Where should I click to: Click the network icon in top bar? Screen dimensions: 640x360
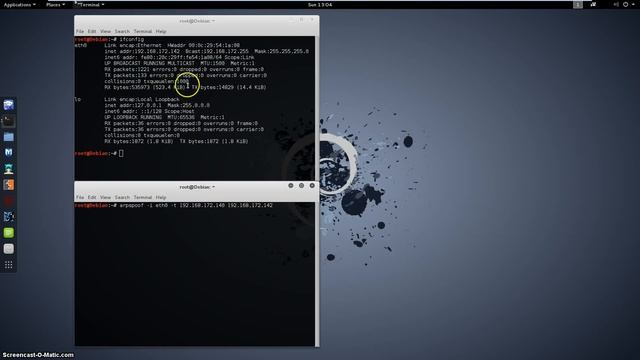[593, 4]
